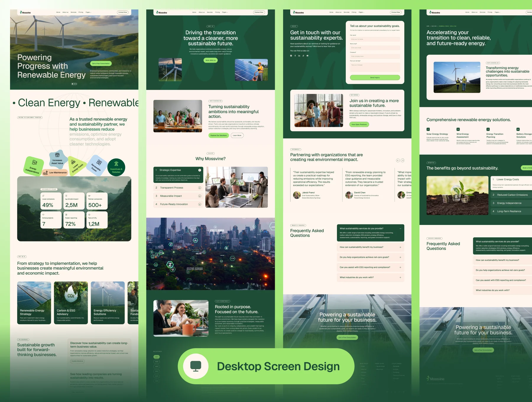This screenshot has height=402, width=532.
Task: Click Pricing in the Driving the transition navbar
Action: coord(217,12)
